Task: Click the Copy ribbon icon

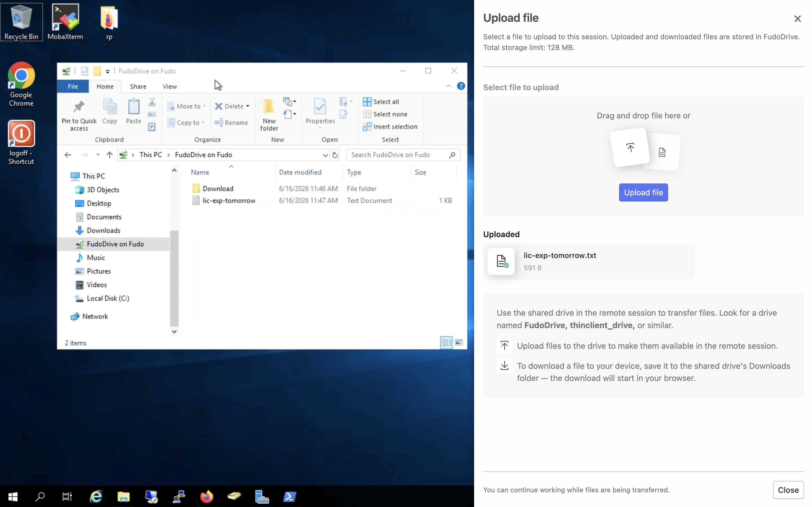Action: 110,112
